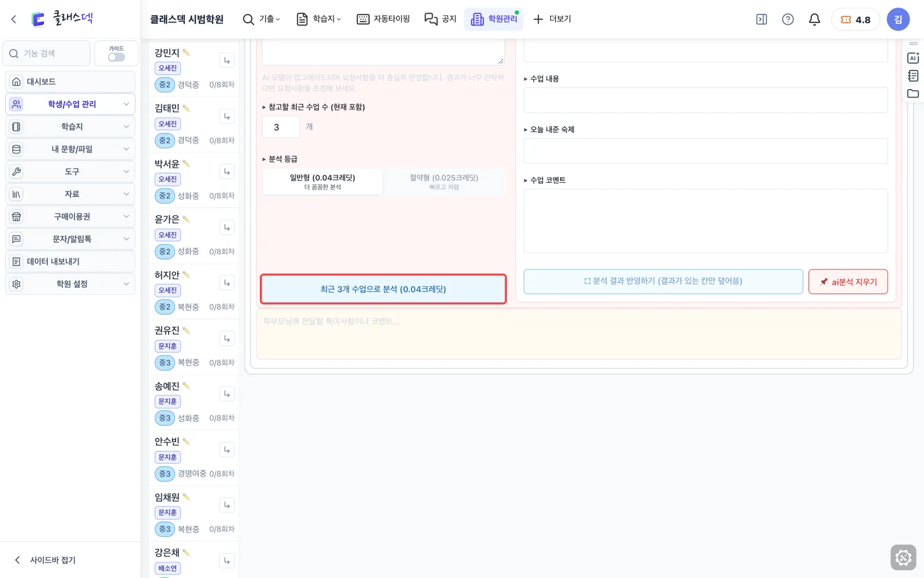Click the arrow icon in 송예진 row
The height and width of the screenshot is (578, 924).
pyautogui.click(x=227, y=394)
